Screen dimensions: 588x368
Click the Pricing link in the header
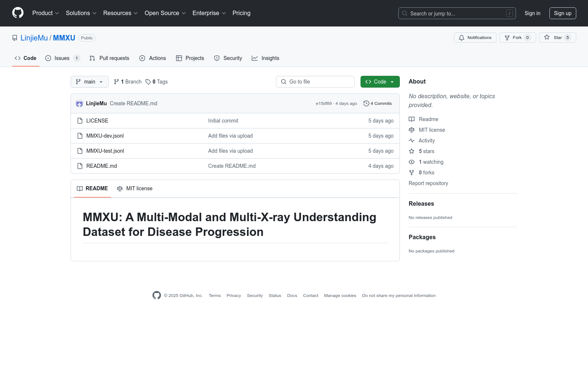tap(241, 13)
